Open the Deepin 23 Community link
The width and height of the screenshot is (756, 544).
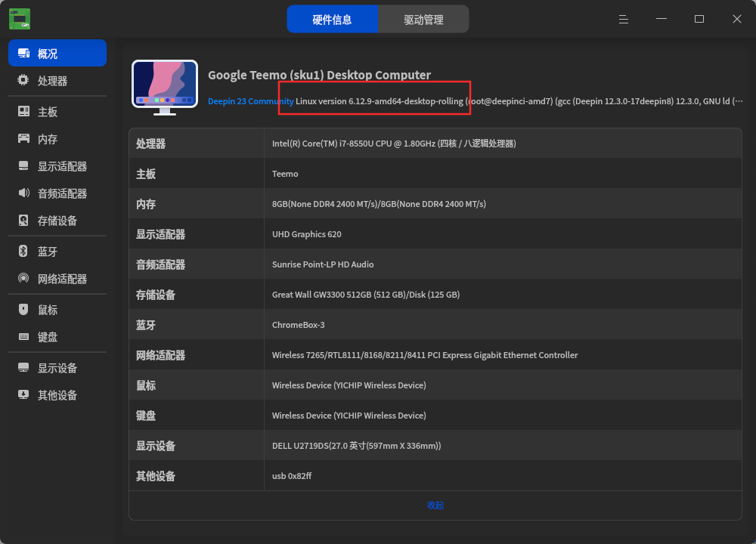click(x=251, y=101)
